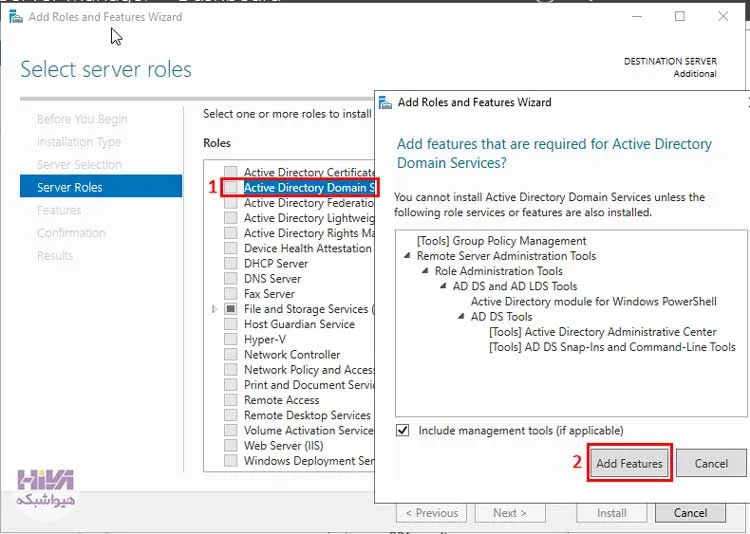The height and width of the screenshot is (534, 750).
Task: Select AD DS Snap-Ins and Command-Line Tools
Action: [612, 347]
